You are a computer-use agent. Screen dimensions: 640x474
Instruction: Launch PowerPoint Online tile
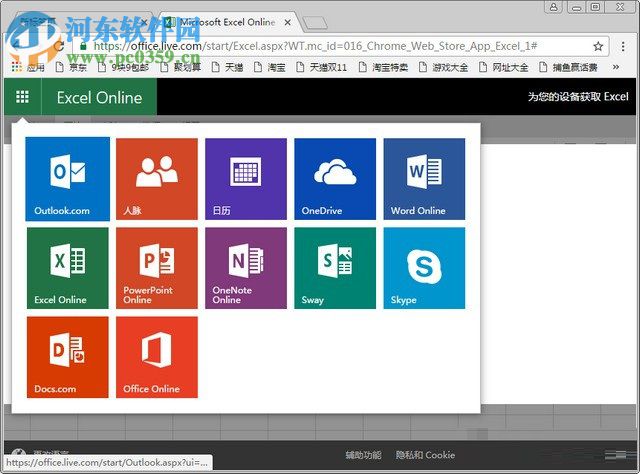click(x=157, y=268)
